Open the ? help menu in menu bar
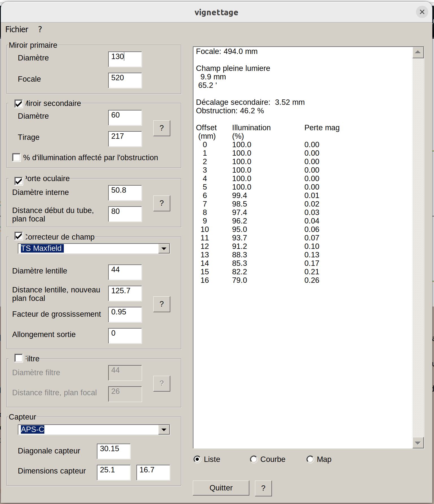The image size is (434, 504). click(x=40, y=29)
